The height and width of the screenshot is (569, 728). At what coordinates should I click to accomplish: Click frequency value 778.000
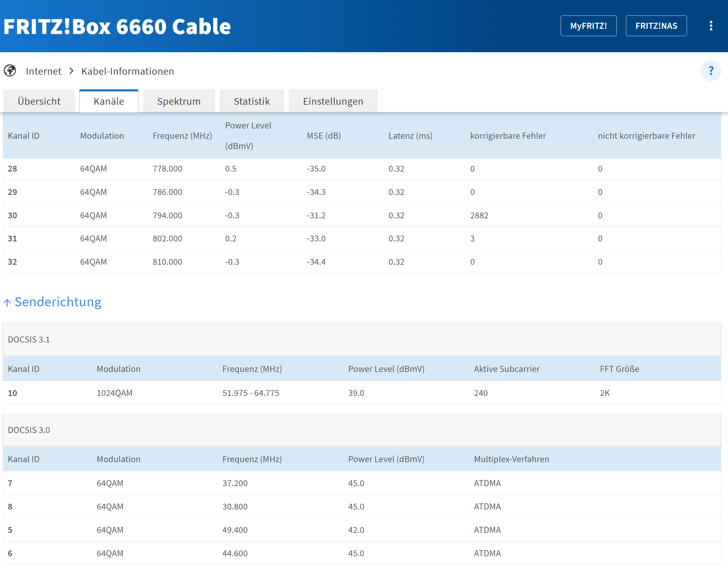(167, 169)
